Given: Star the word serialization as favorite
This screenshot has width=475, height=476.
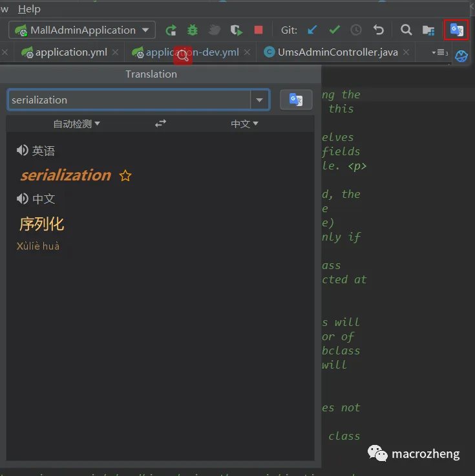Looking at the screenshot, I should pos(125,175).
